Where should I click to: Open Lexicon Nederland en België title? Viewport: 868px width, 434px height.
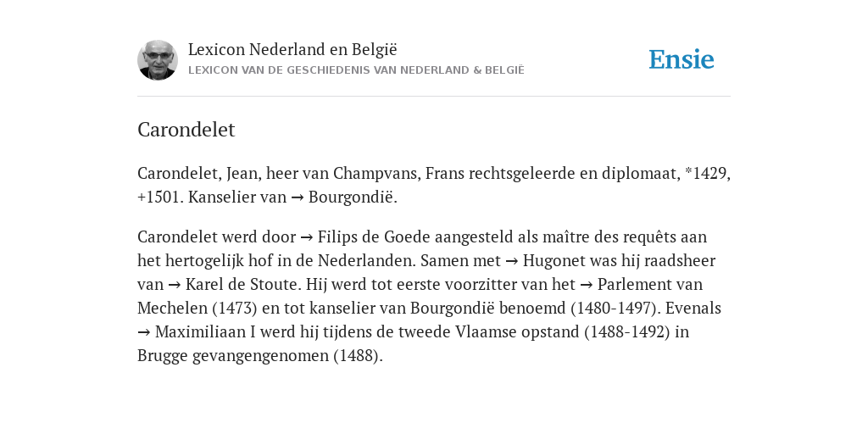click(x=292, y=49)
